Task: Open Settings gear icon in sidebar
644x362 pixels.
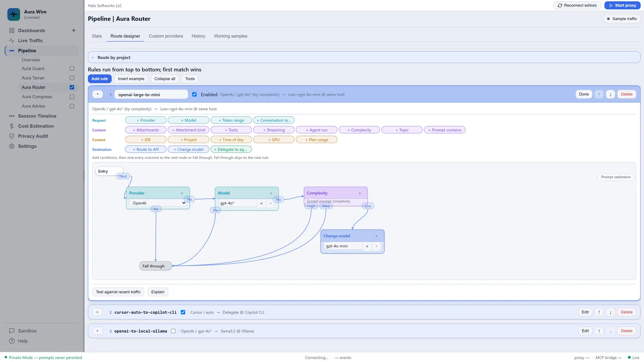Action: pos(12,146)
